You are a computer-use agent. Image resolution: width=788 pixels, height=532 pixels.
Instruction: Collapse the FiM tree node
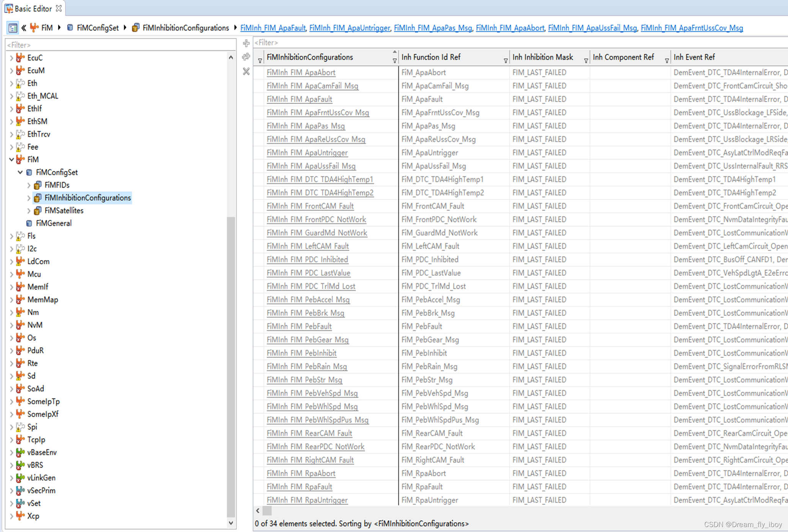point(11,159)
